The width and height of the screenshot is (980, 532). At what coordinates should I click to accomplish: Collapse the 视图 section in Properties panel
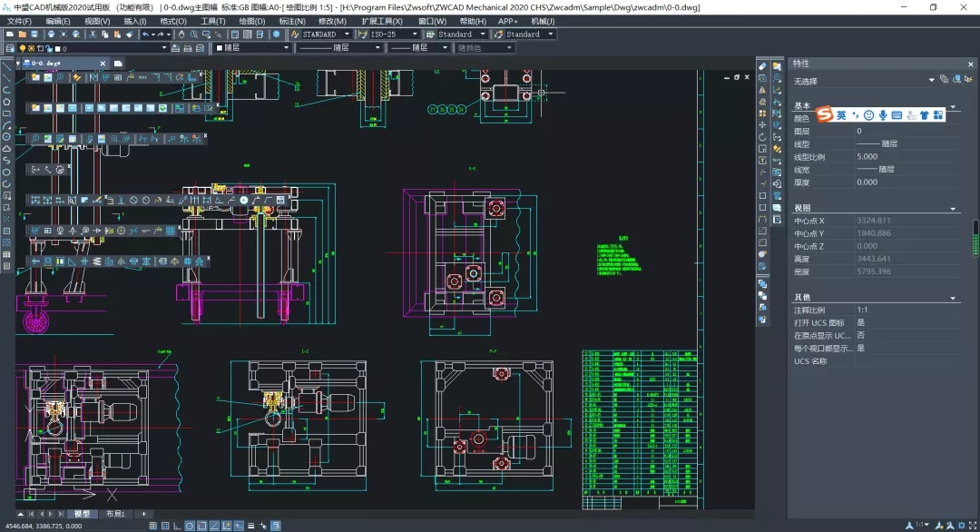(953, 209)
